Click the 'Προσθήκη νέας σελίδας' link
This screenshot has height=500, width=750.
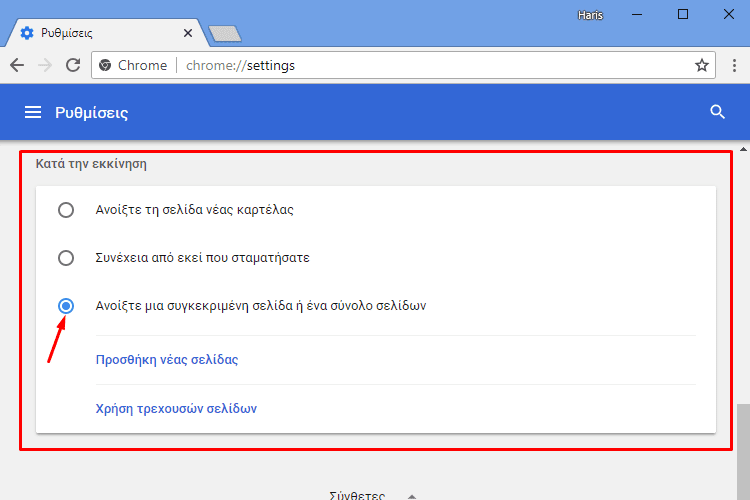point(167,360)
